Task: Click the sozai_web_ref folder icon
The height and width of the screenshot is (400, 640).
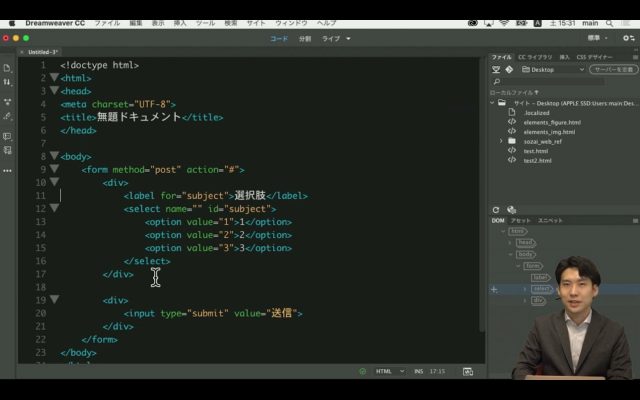Action: click(512, 141)
